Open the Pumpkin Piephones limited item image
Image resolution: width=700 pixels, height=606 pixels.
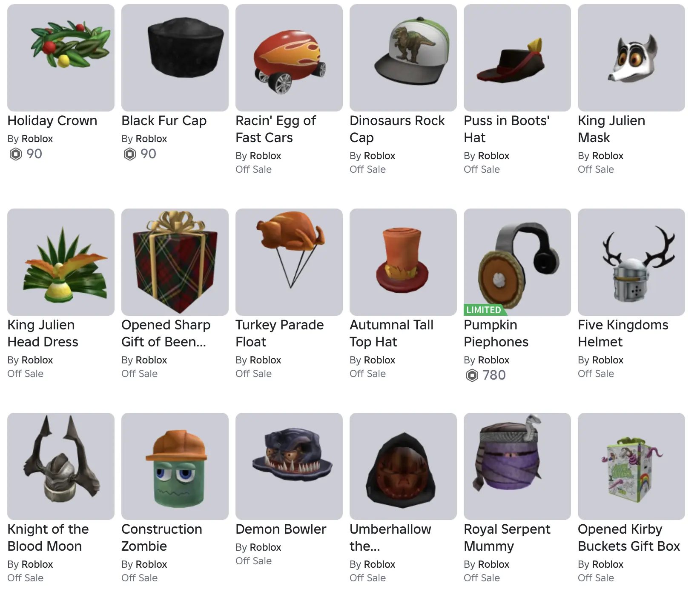(517, 262)
